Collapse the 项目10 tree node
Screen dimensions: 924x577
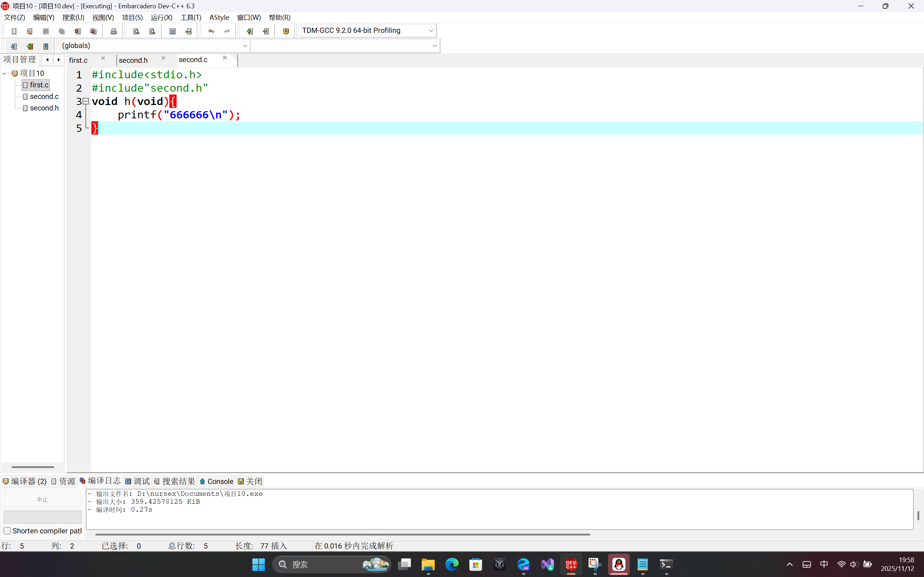pos(4,73)
